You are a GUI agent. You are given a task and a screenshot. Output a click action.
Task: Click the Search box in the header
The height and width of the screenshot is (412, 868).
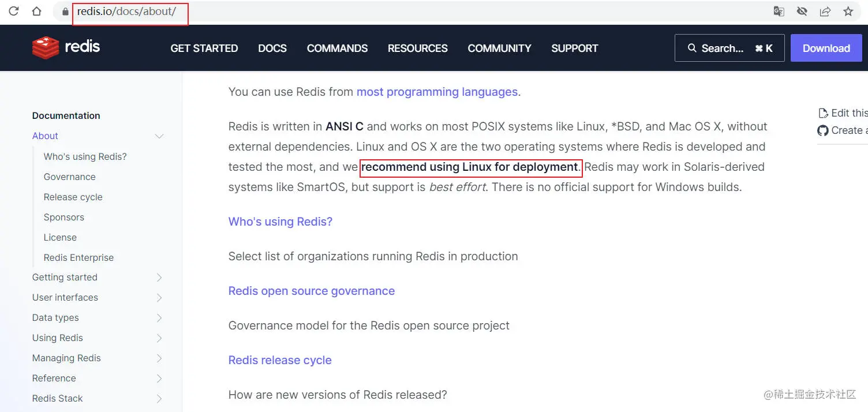pyautogui.click(x=729, y=48)
